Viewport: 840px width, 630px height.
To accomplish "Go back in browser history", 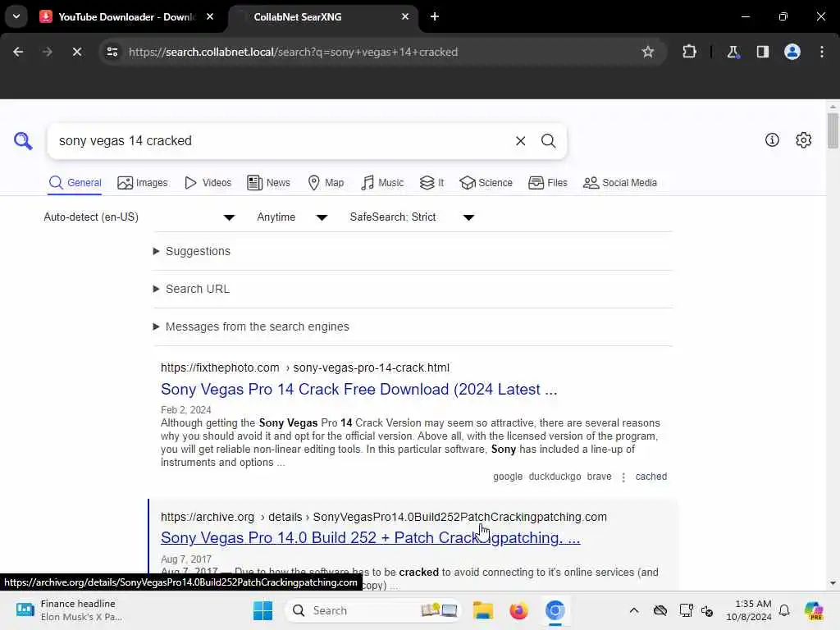I will (x=18, y=52).
